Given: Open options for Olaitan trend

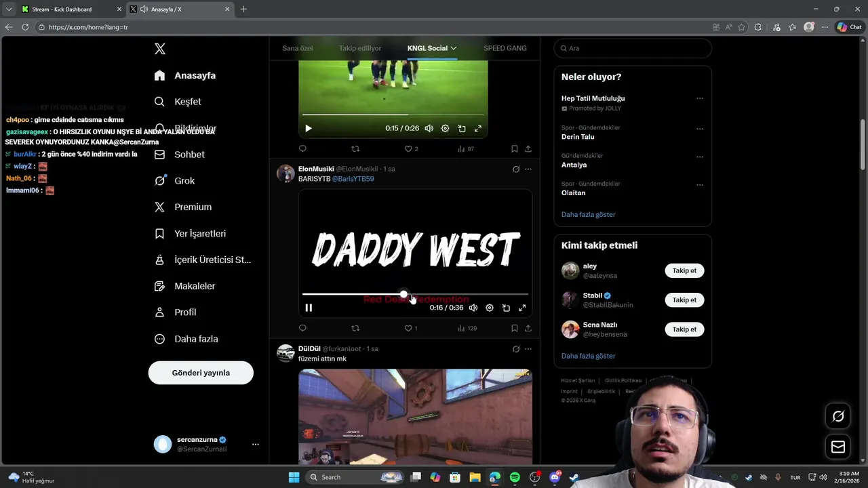Looking at the screenshot, I should point(700,185).
